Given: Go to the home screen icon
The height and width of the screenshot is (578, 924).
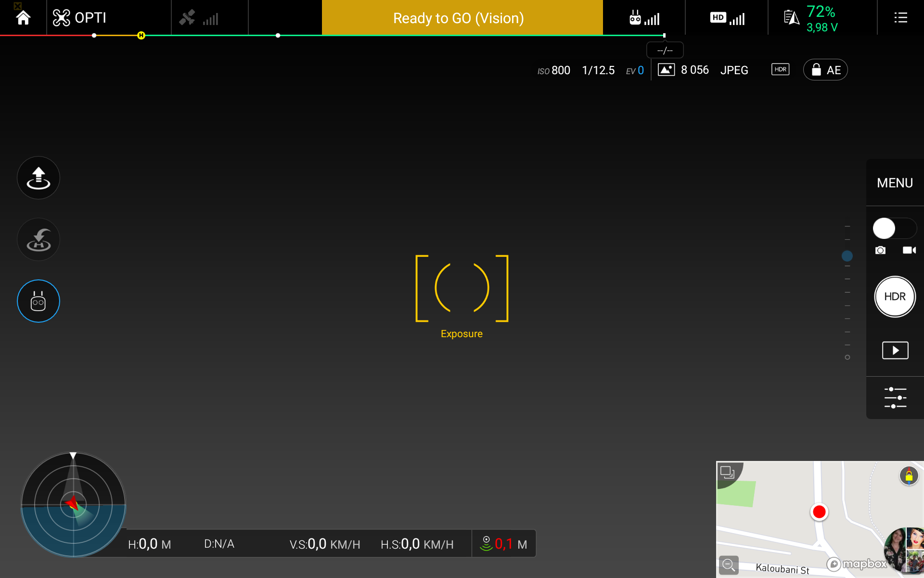Looking at the screenshot, I should tap(23, 18).
